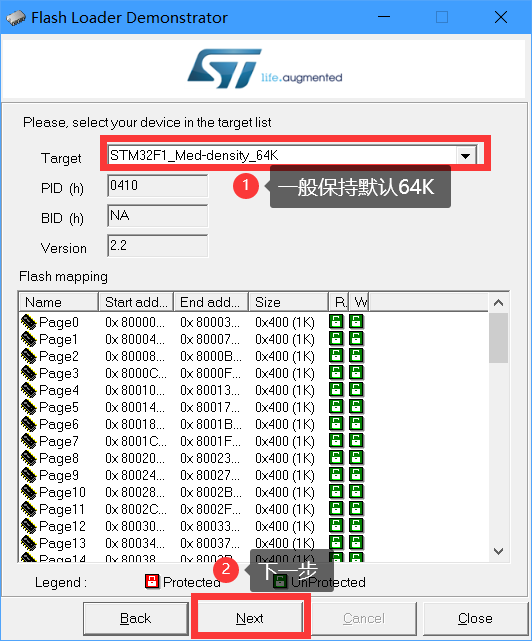Image resolution: width=532 pixels, height=641 pixels.
Task: Click Page8 start address 0x 80020...
Action: (135, 458)
